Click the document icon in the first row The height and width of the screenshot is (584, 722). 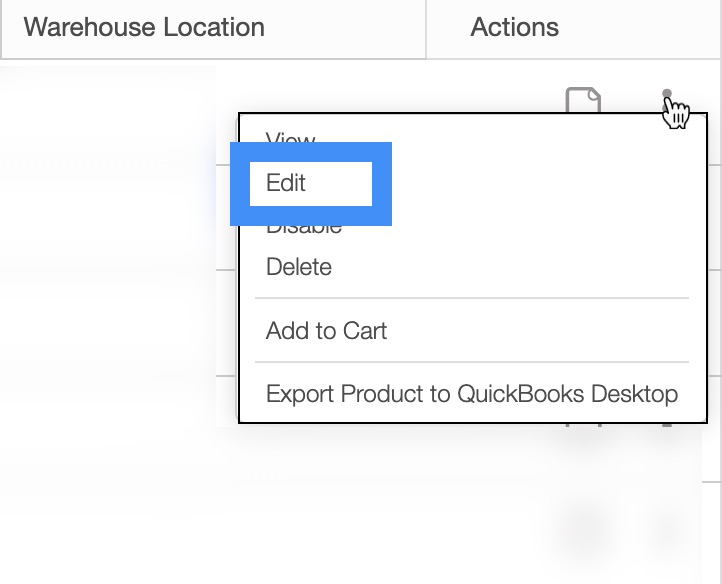click(584, 100)
